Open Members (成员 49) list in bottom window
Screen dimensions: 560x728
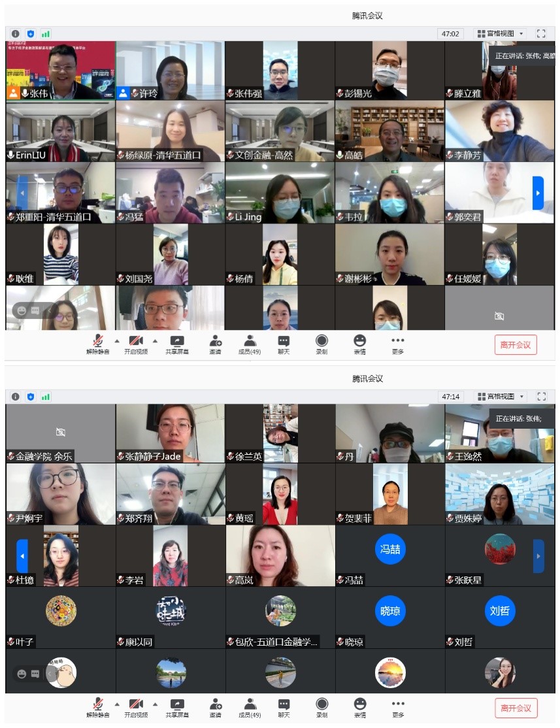[x=250, y=707]
